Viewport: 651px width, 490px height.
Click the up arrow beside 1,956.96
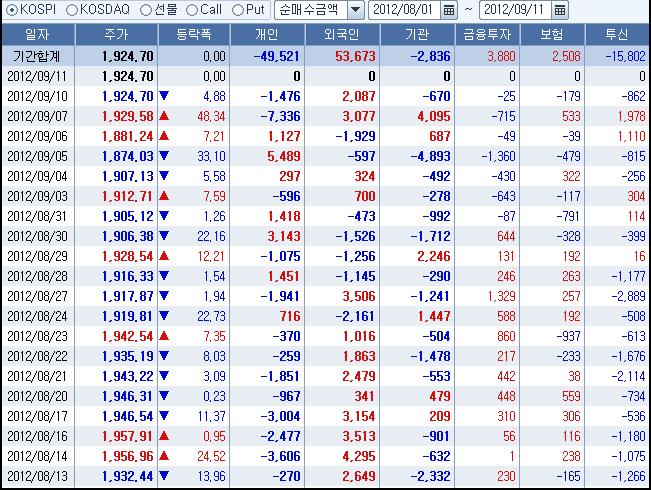164,456
